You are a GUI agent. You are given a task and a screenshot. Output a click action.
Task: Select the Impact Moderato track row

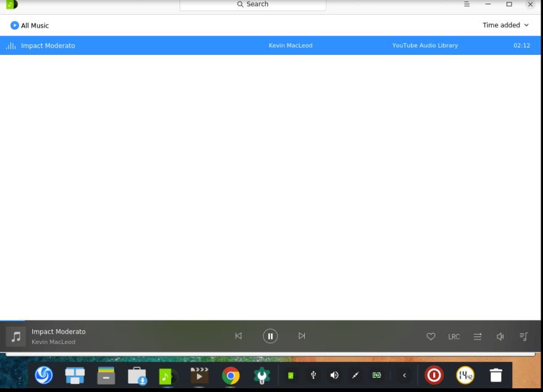click(270, 46)
